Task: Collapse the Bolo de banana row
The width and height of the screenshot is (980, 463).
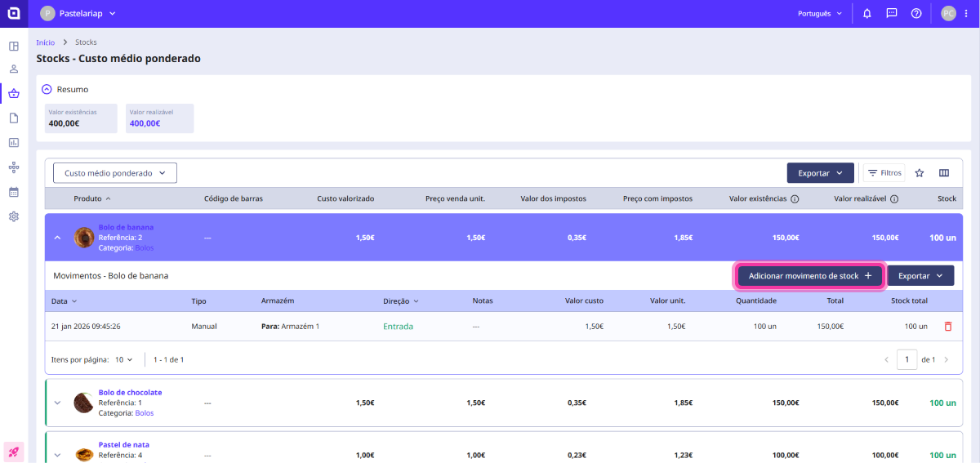Action: tap(58, 238)
